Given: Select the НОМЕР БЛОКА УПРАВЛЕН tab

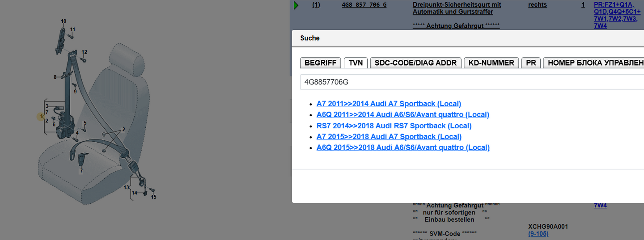Looking at the screenshot, I should [x=593, y=63].
